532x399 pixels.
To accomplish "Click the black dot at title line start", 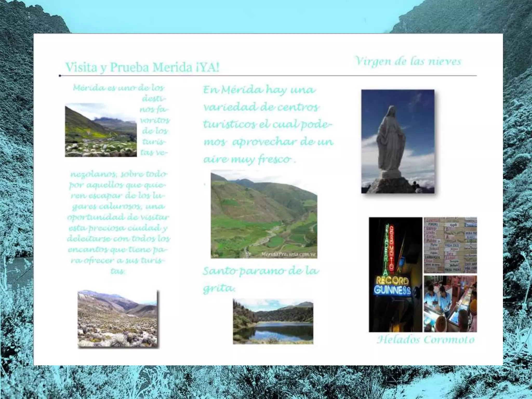I will [x=60, y=76].
